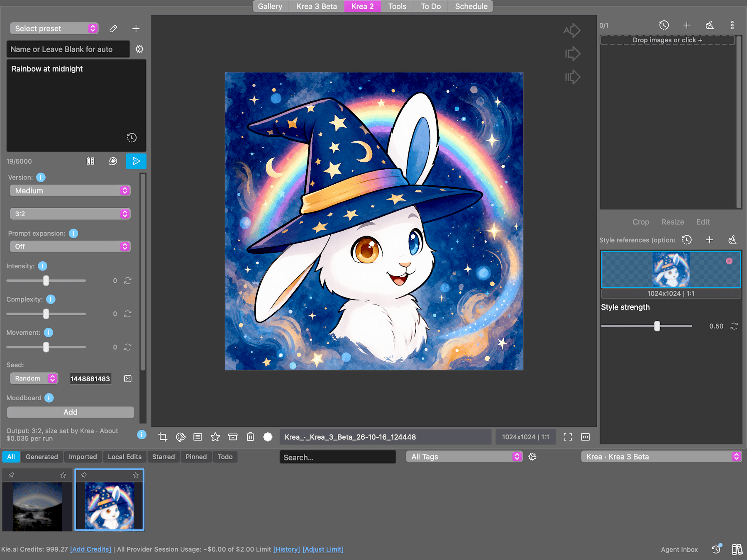The width and height of the screenshot is (747, 560).
Task: Open the three-dot options menu
Action: point(732,25)
